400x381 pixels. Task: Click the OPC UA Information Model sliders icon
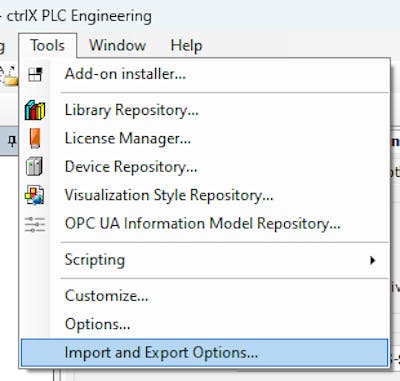pos(35,224)
